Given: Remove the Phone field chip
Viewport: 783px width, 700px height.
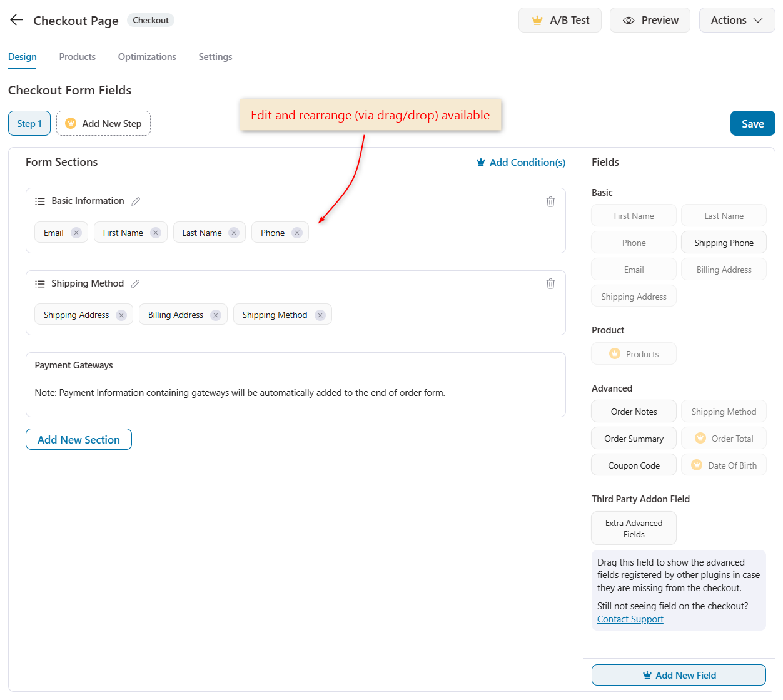Looking at the screenshot, I should (x=297, y=233).
